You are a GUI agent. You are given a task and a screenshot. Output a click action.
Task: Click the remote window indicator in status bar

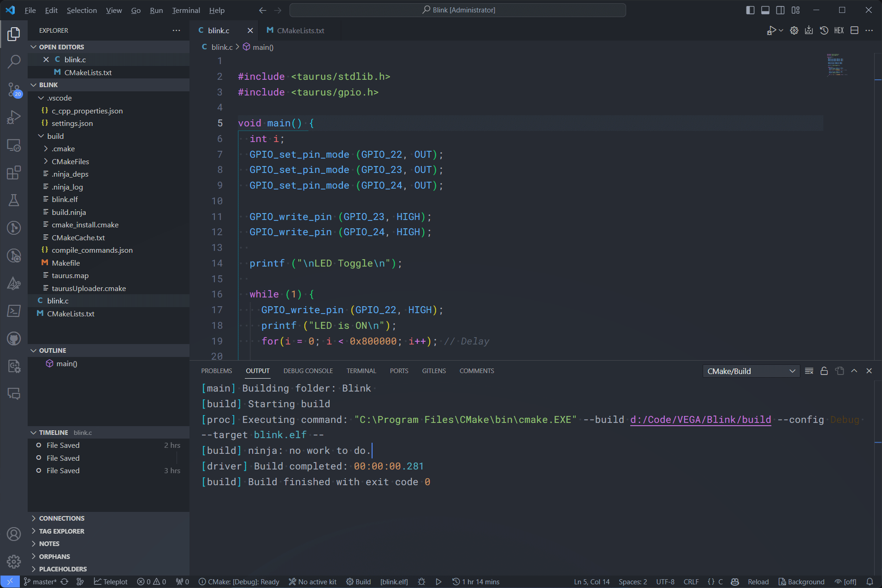10,582
